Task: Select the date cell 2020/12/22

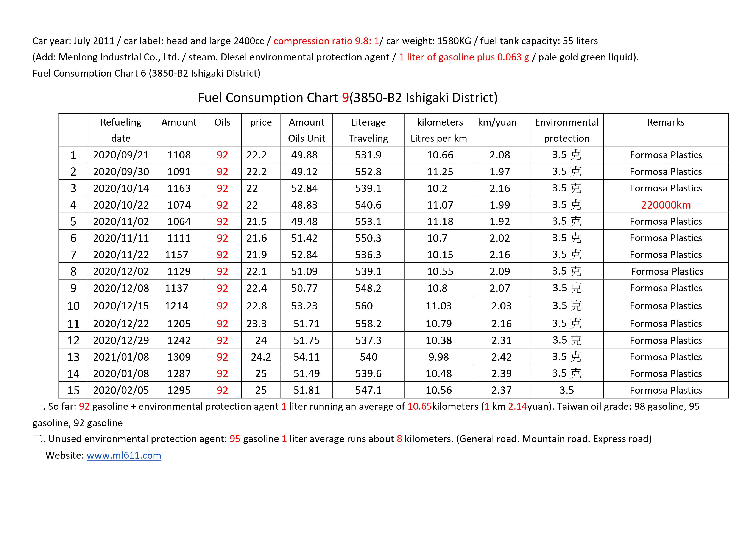Action: tap(121, 324)
